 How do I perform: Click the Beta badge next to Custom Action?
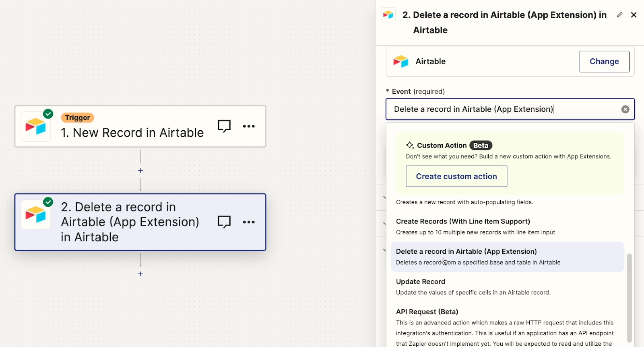[x=481, y=146]
